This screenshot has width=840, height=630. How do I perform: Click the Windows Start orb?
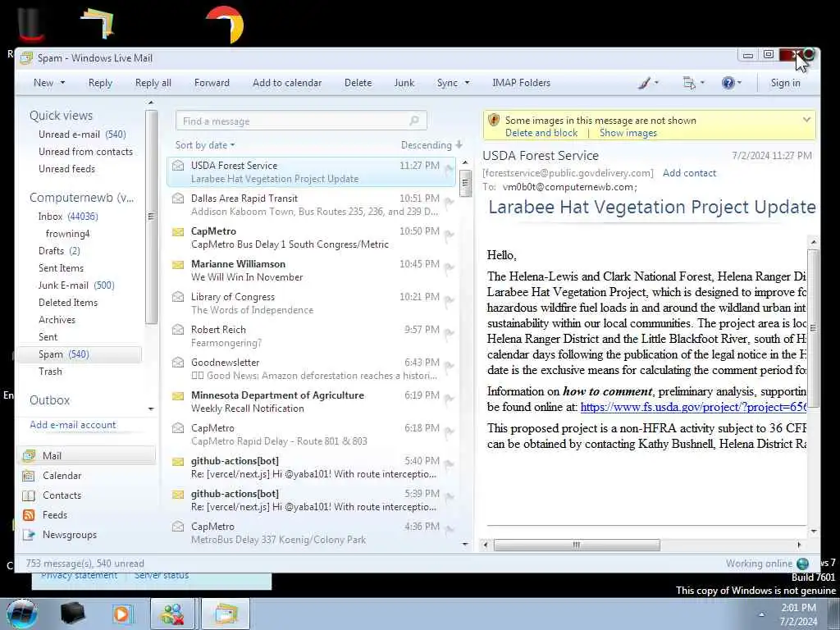click(x=22, y=614)
